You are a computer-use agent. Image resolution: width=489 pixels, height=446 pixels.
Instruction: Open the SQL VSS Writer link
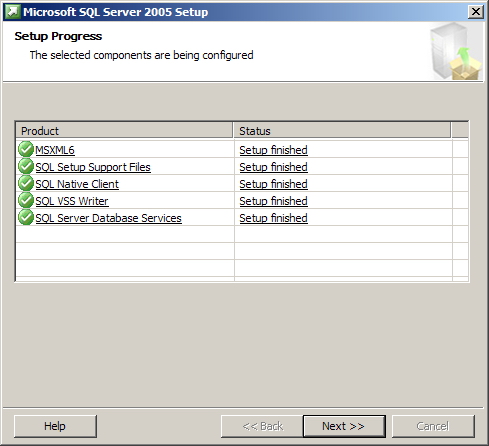point(72,201)
